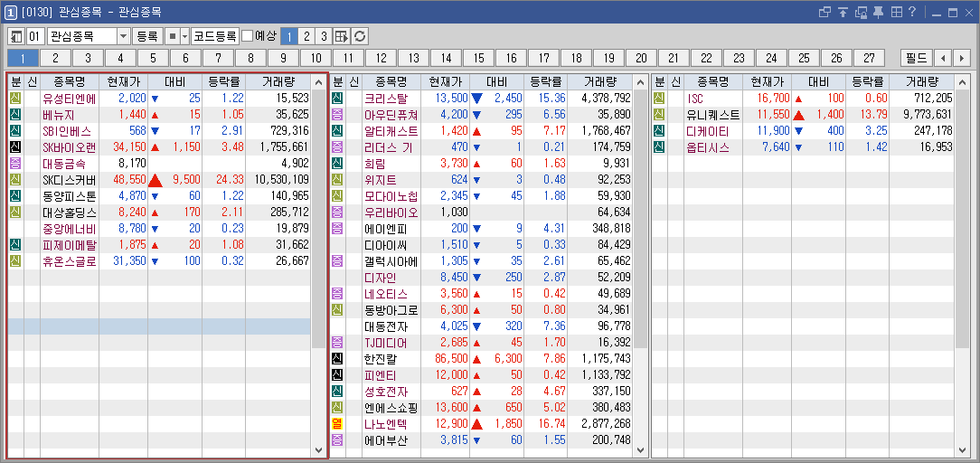Viewport: 980px width, 463px height.
Task: Click the 신 badge on the 유성티엔에 row
Action: 15,99
